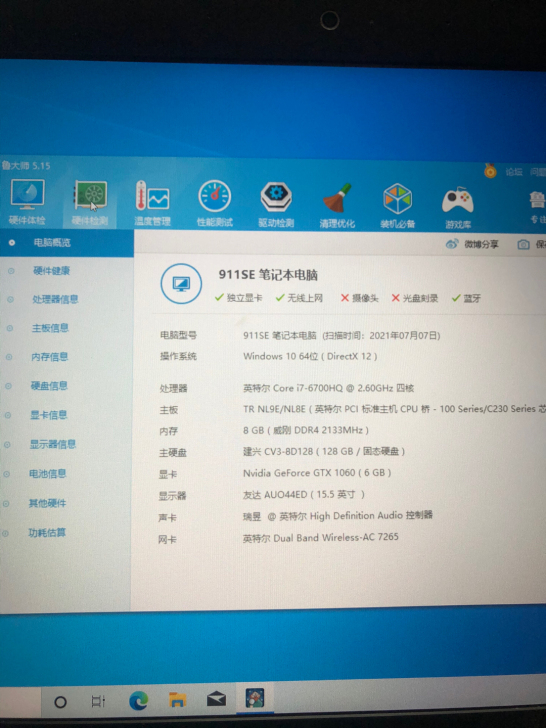Image resolution: width=546 pixels, height=728 pixels.
Task: Click the 电脑型号 label
Action: 178,335
